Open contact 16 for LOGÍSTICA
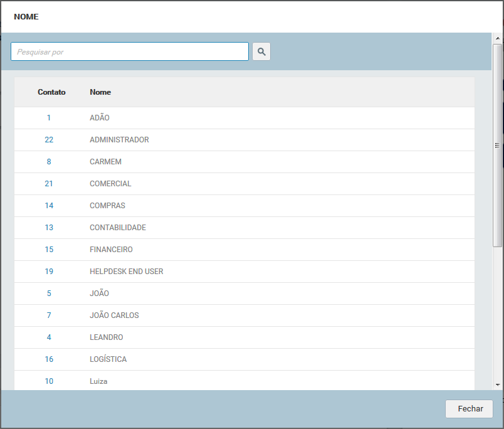This screenshot has height=429, width=504. point(49,359)
